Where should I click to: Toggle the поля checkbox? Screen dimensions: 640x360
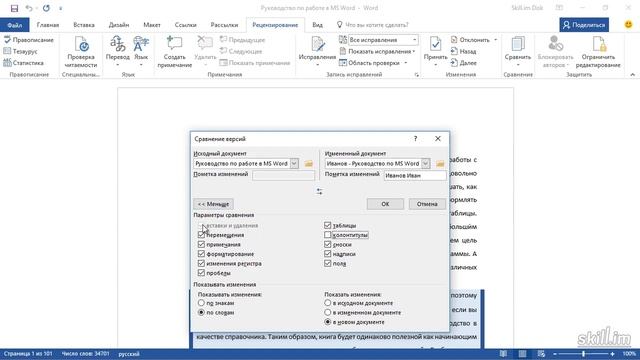tap(327, 263)
